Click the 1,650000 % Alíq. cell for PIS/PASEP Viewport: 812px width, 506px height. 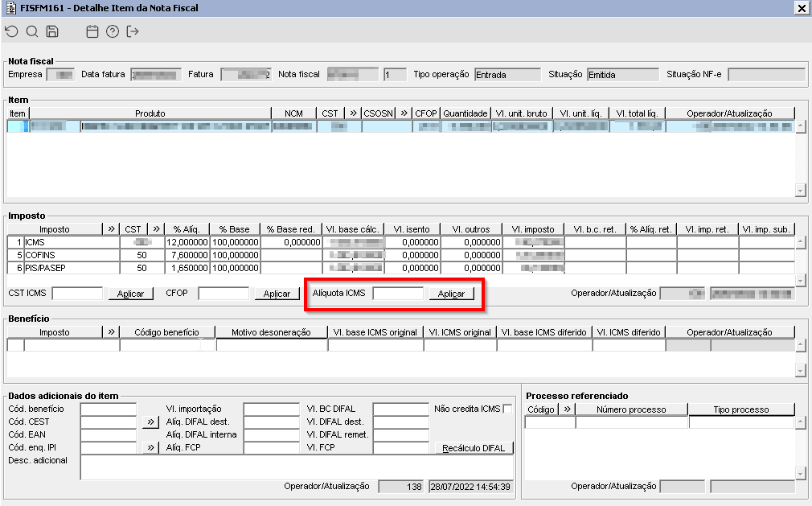[x=187, y=268]
